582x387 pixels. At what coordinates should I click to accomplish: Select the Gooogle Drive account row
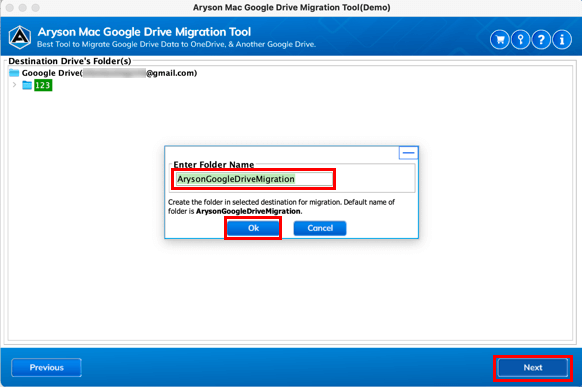click(x=103, y=73)
